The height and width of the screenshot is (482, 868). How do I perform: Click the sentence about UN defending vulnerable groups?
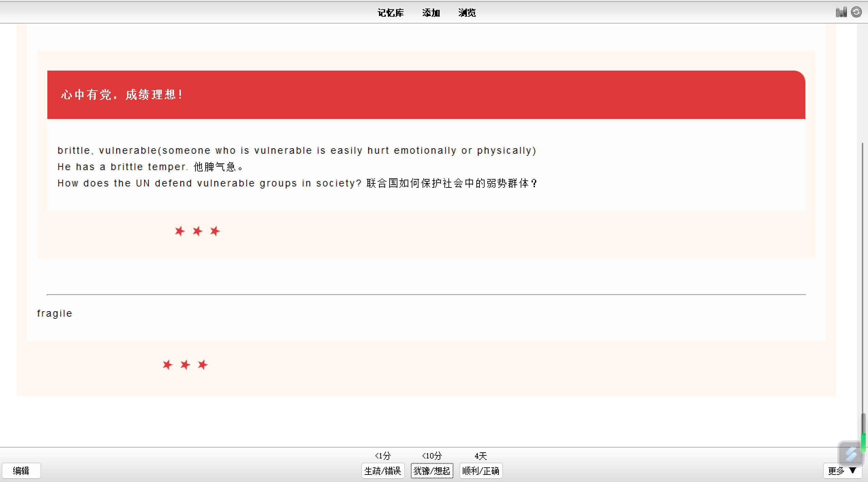tap(298, 183)
